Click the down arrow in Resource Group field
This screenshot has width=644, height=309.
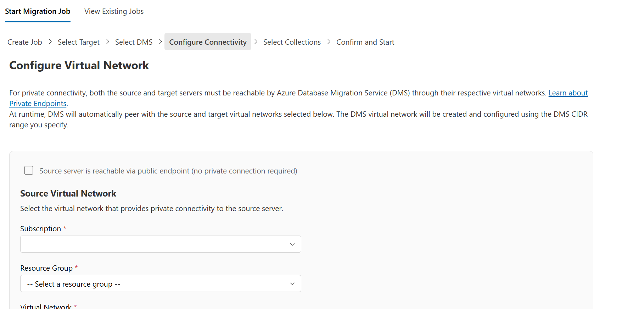point(292,284)
